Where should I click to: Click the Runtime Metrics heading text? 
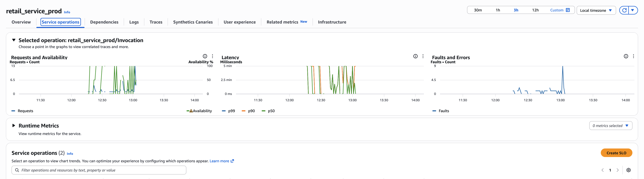pyautogui.click(x=39, y=126)
